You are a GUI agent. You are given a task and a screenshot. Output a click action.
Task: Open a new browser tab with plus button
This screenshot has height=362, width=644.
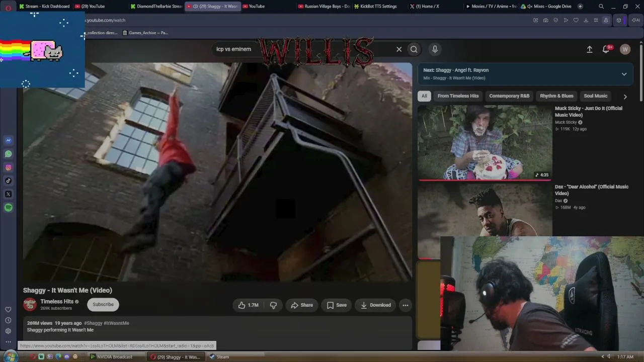pos(580,7)
